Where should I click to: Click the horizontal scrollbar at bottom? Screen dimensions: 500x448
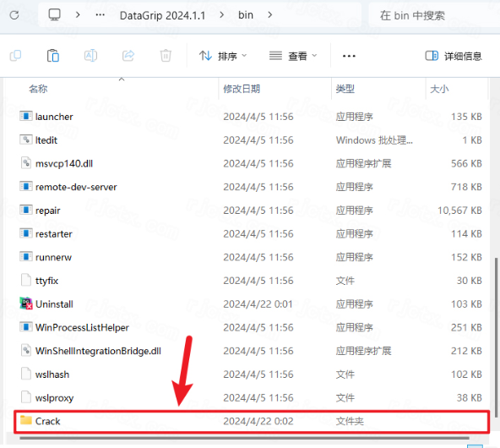click(244, 438)
